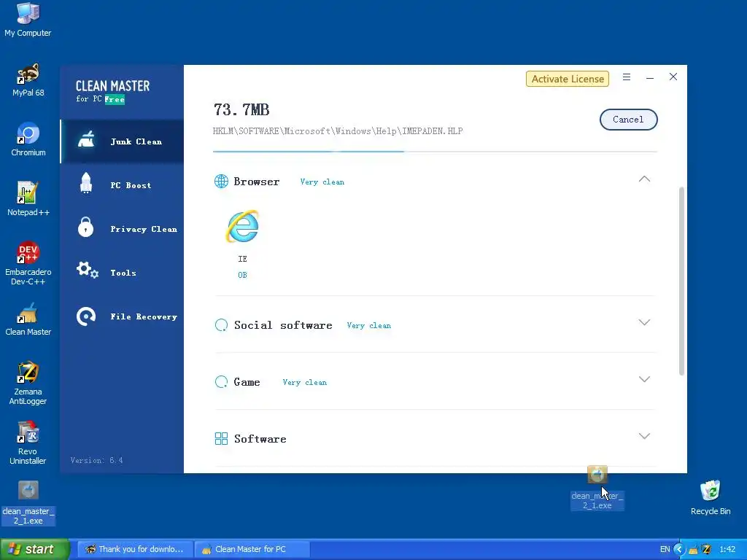Select the Clean Master desktop shortcut

28,319
